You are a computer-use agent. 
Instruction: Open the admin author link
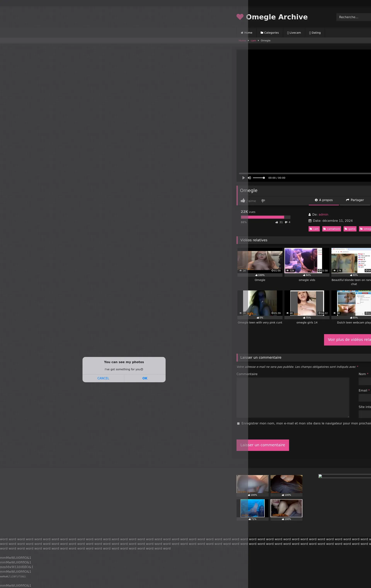(323, 214)
